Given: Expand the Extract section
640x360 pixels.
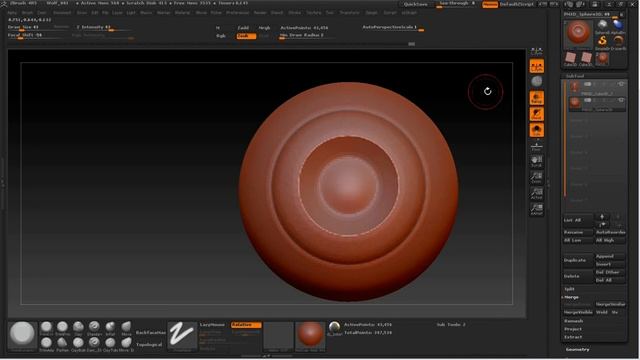Looking at the screenshot, I should 573,337.
